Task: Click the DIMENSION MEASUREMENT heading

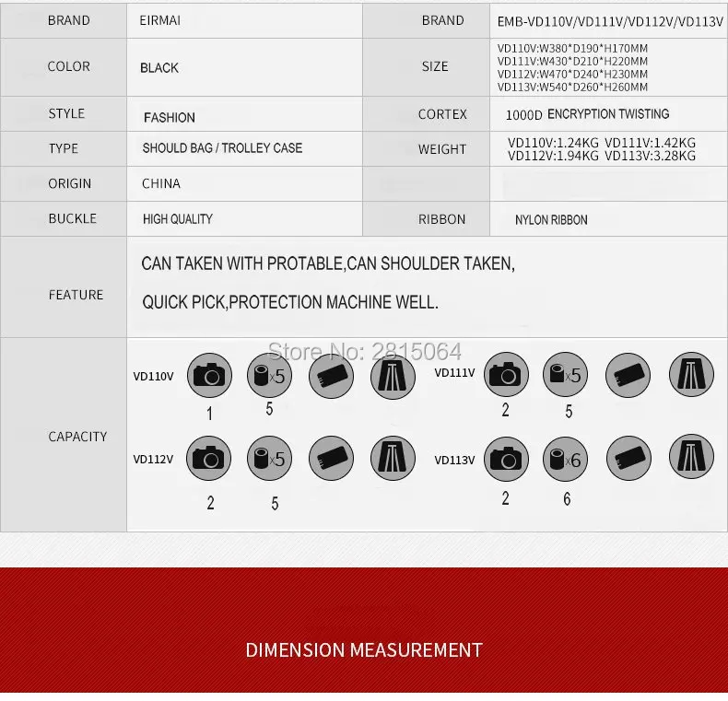Action: 364,650
